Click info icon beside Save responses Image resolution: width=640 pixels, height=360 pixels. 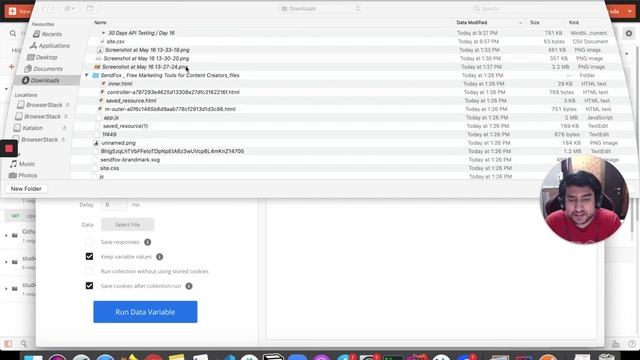click(x=148, y=242)
